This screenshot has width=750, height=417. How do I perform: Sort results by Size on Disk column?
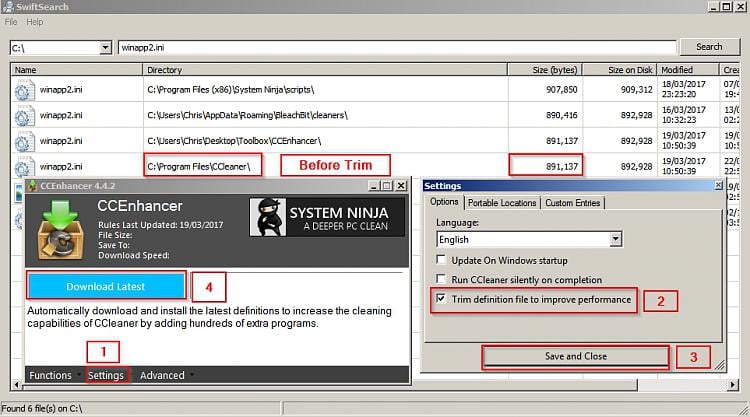620,70
